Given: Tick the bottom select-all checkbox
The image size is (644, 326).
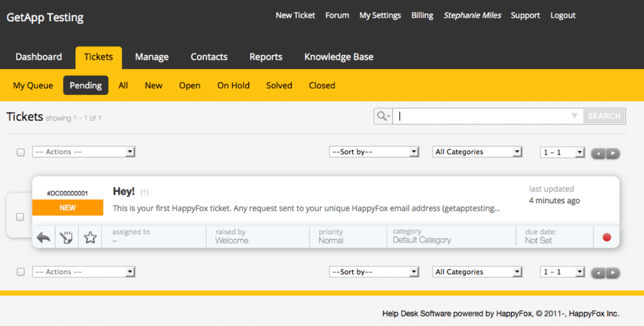Looking at the screenshot, I should click(x=21, y=272).
